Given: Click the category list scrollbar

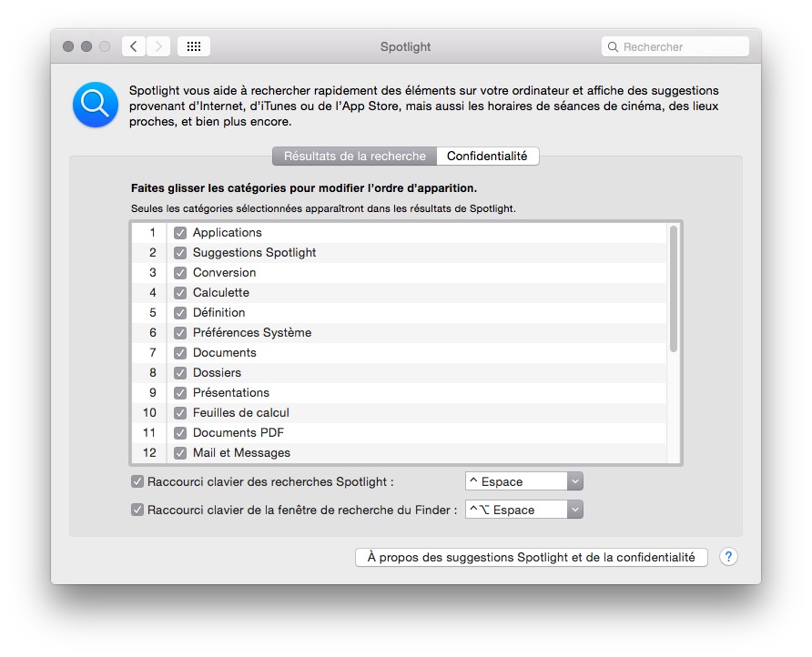Looking at the screenshot, I should (x=674, y=288).
